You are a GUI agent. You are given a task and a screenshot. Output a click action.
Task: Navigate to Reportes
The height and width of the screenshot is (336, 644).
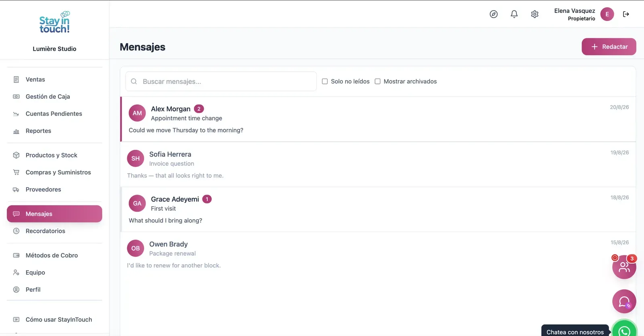tap(54, 131)
